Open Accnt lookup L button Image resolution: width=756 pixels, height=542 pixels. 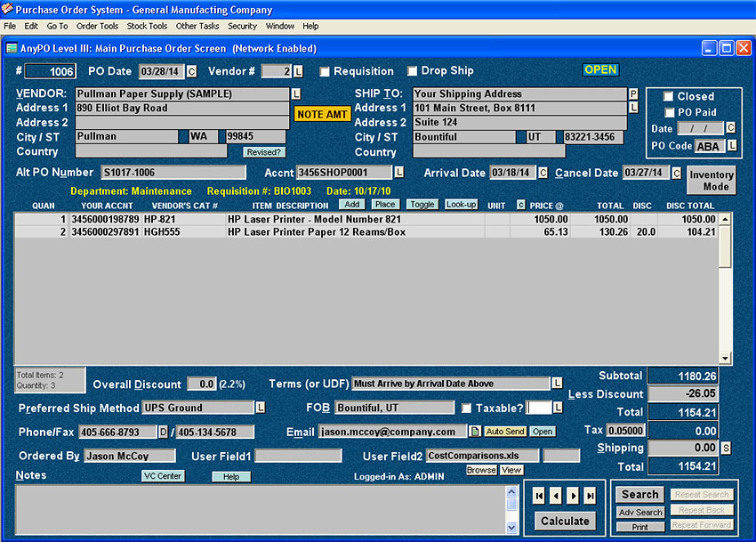tap(399, 172)
